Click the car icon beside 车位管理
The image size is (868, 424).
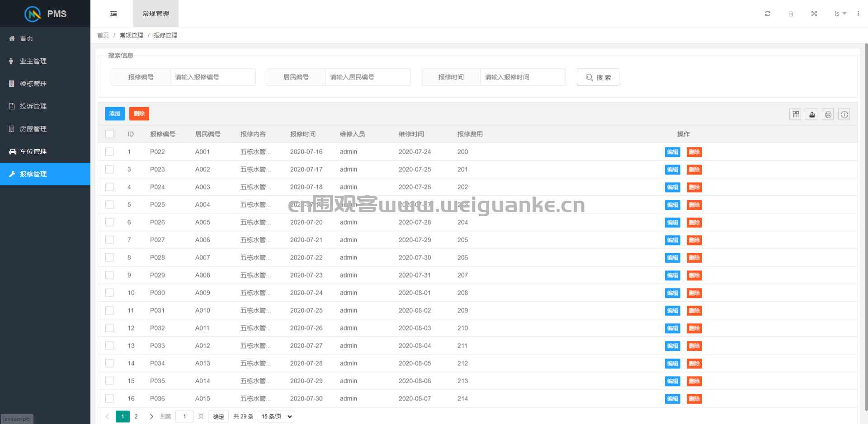point(13,151)
